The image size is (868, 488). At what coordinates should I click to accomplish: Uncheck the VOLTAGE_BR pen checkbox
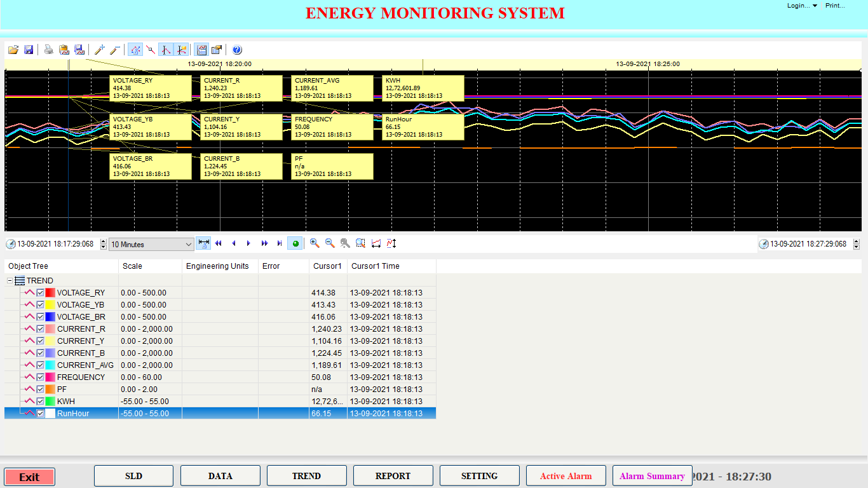click(41, 317)
